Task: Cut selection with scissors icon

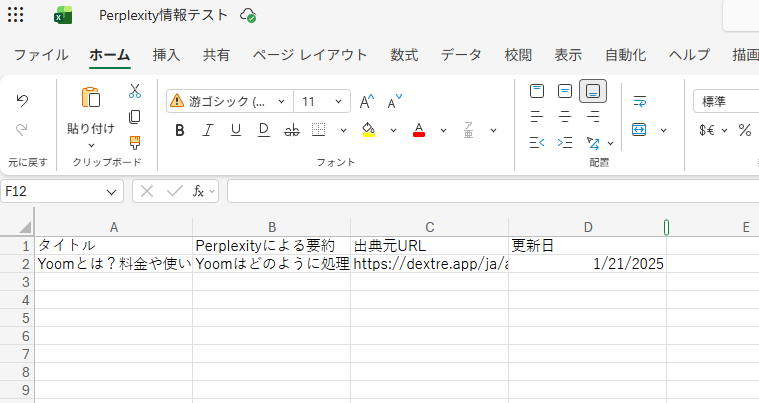Action: pos(135,91)
